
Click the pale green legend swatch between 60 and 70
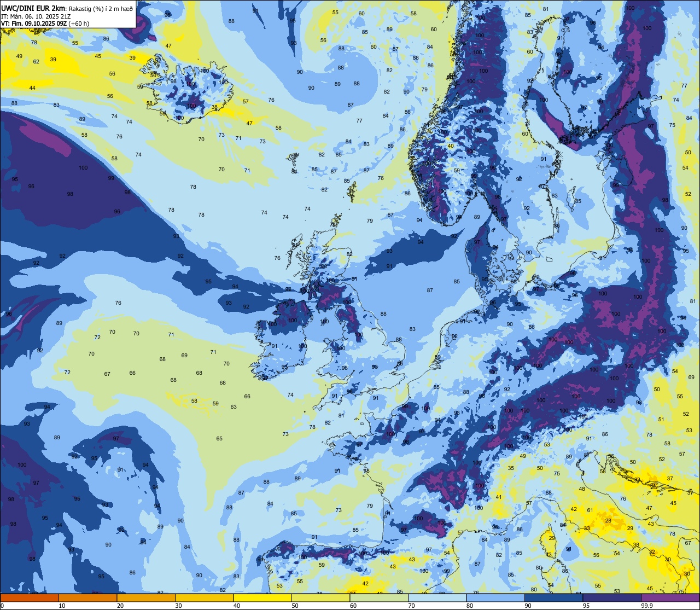[379, 598]
